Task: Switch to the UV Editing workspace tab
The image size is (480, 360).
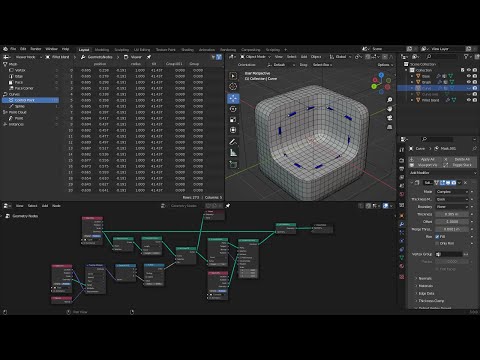Action: (142, 50)
